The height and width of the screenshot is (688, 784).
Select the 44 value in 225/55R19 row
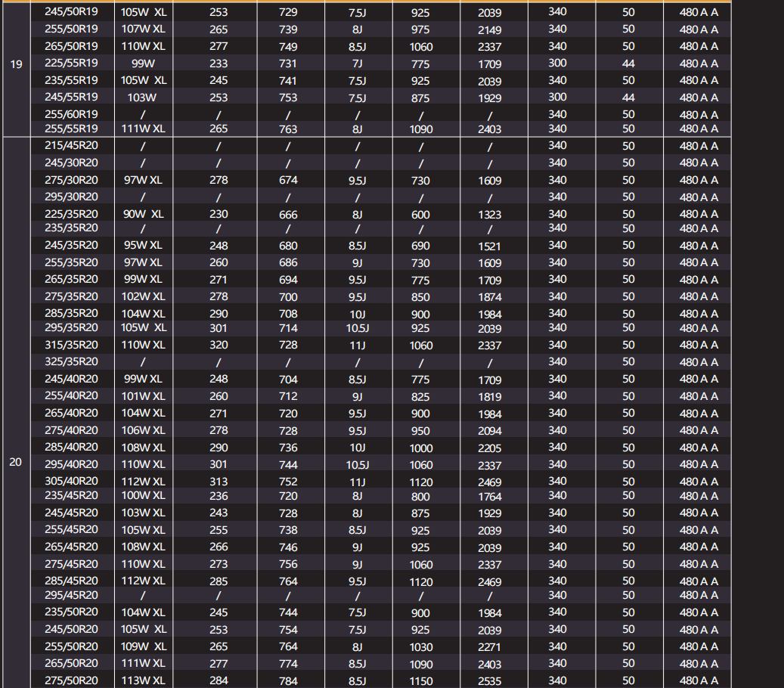click(x=628, y=64)
